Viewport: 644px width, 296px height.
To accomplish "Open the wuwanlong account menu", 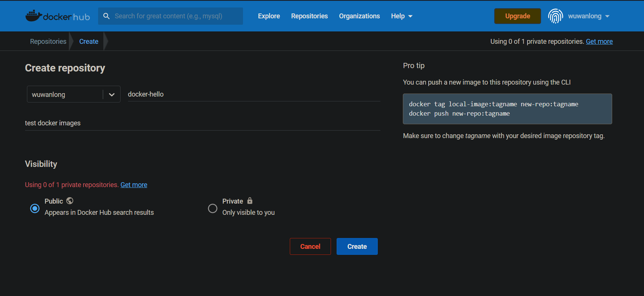I will click(589, 16).
